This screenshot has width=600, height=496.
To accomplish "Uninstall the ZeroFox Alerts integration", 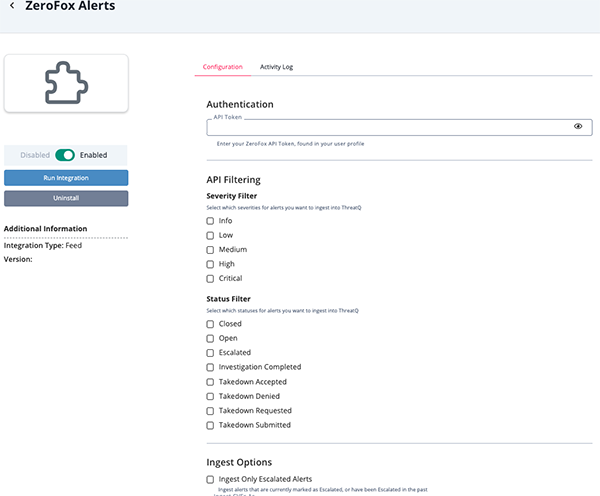I will tap(66, 198).
